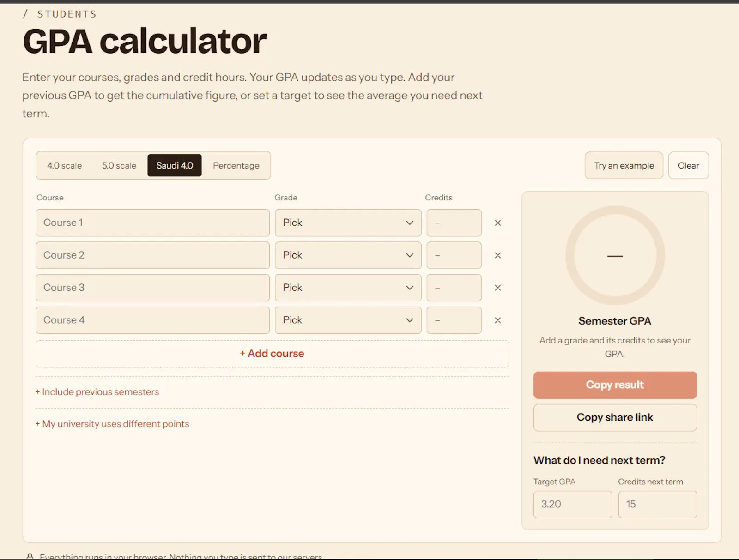Screen dimensions: 739x560
Task: Focus the Course 2 name field
Action: 152,255
